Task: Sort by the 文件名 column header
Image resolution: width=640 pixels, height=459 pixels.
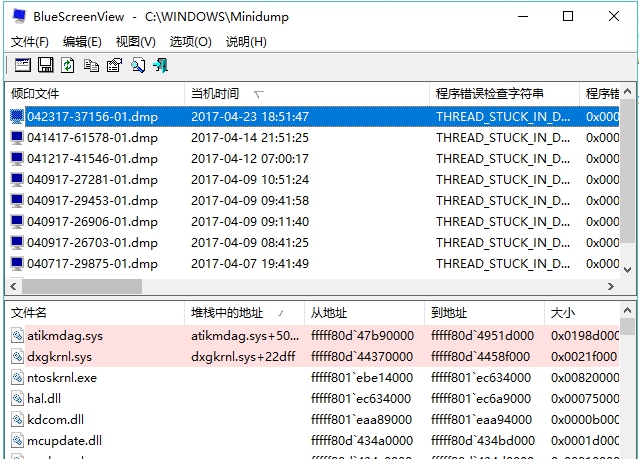Action: [x=95, y=313]
